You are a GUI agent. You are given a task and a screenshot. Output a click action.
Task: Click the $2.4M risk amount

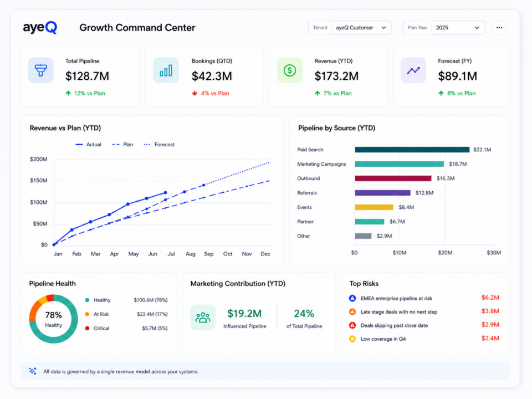[x=490, y=339]
